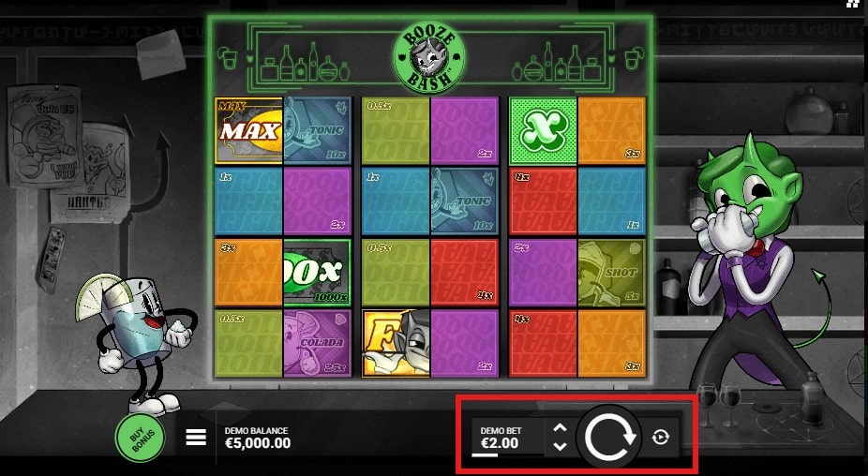Toggle fullscreen icon in top-right corner
The width and height of the screenshot is (868, 476).
854,4
